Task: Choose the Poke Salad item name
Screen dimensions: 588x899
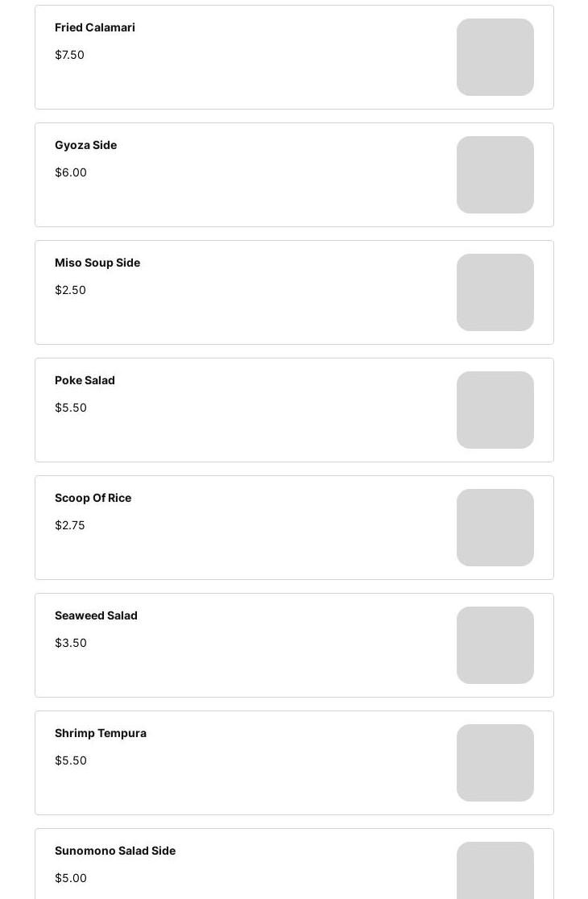Action: (85, 380)
